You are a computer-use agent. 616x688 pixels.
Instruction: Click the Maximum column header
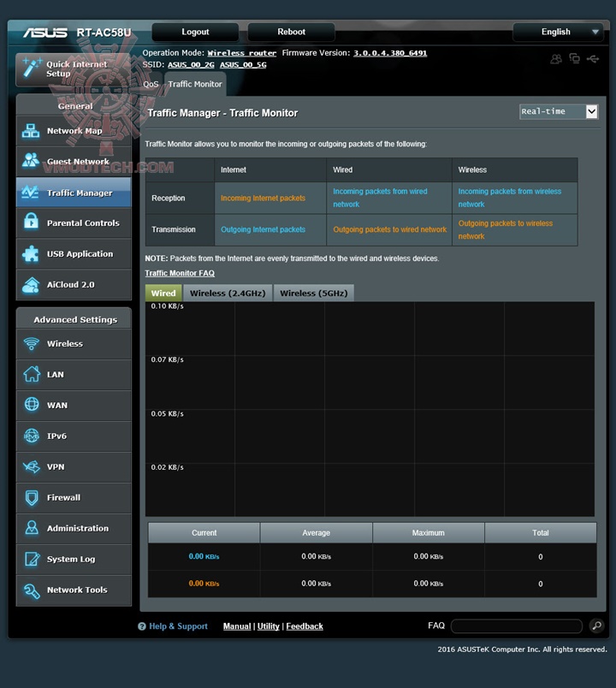point(429,532)
